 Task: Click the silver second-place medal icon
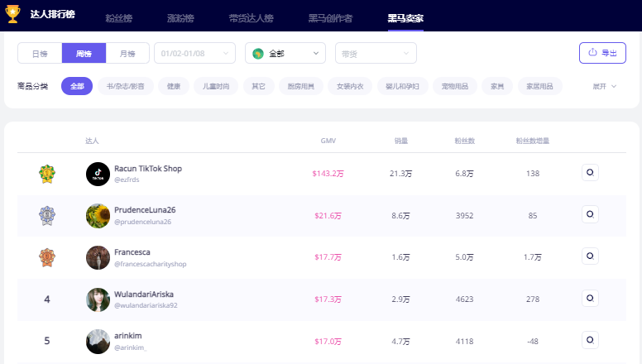[x=47, y=216]
